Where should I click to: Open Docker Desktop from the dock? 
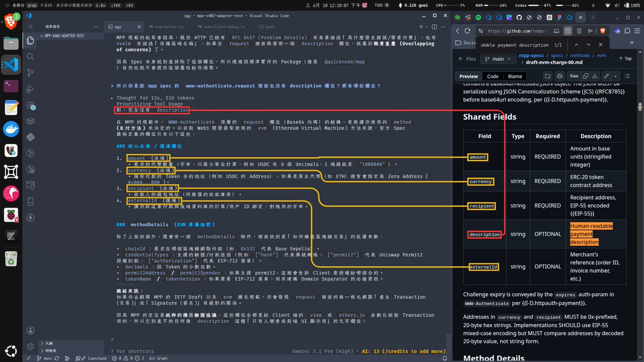[11, 129]
